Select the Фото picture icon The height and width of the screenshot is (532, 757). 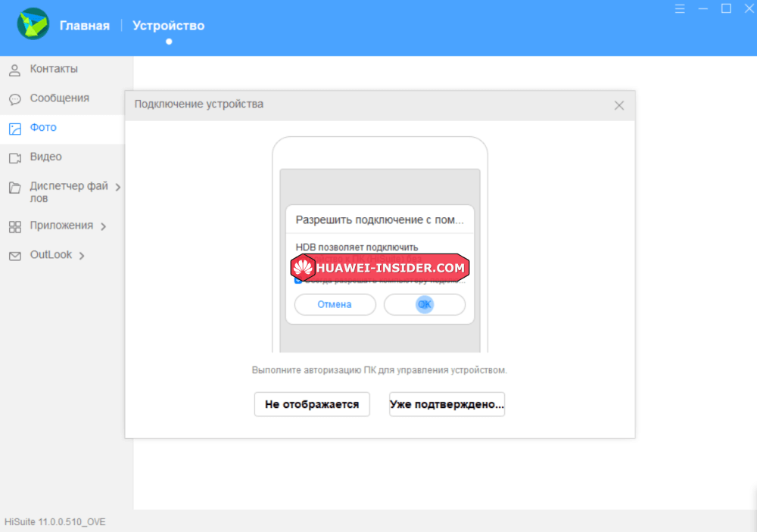[14, 129]
